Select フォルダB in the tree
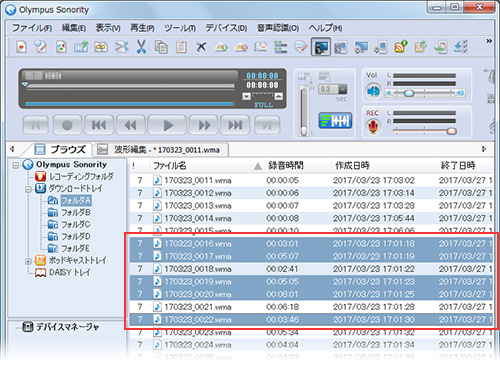 pyautogui.click(x=76, y=212)
